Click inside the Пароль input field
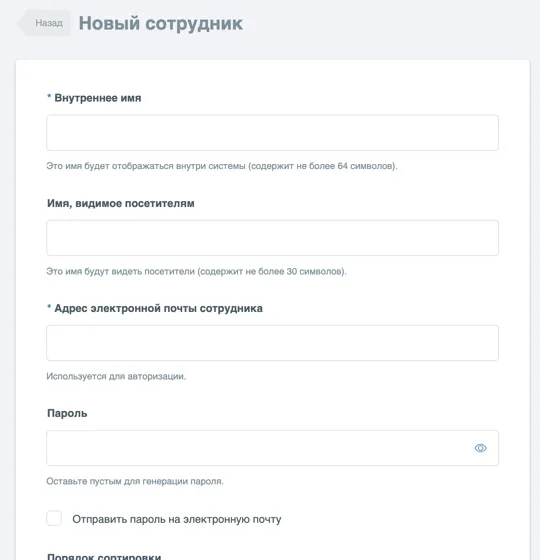The image size is (540, 560). point(272,448)
